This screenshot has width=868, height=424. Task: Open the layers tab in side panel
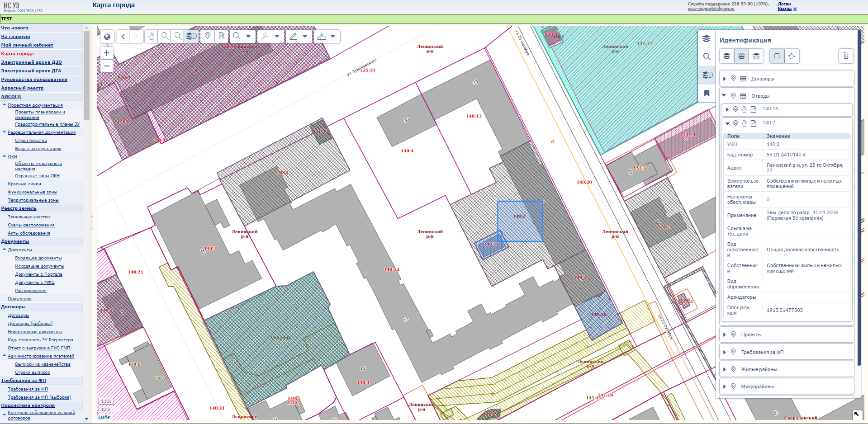[x=707, y=39]
